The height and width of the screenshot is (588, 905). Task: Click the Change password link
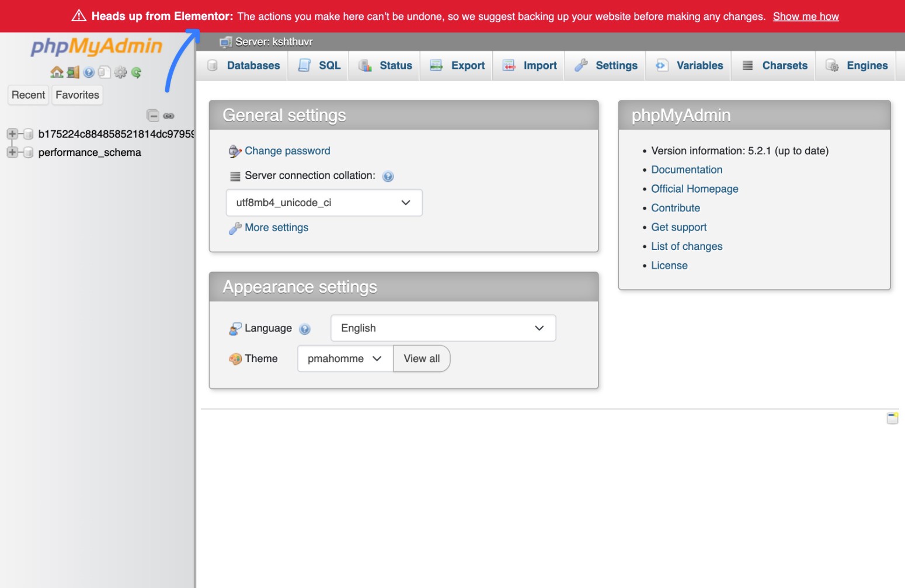pyautogui.click(x=287, y=151)
